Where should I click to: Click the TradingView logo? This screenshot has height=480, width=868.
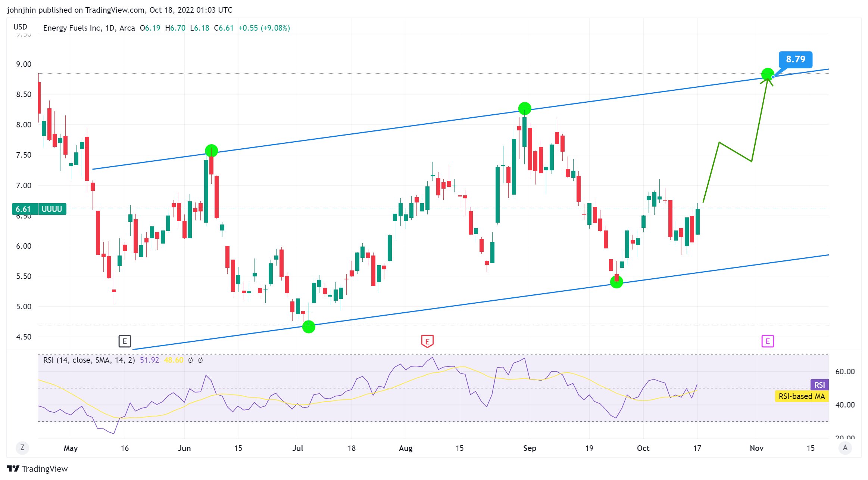(x=37, y=469)
